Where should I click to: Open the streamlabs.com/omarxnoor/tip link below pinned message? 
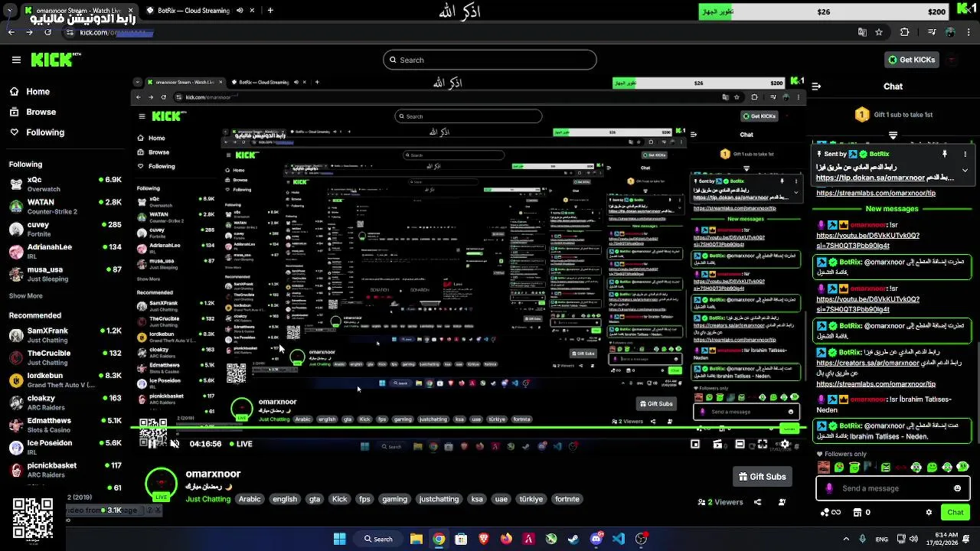coord(876,193)
